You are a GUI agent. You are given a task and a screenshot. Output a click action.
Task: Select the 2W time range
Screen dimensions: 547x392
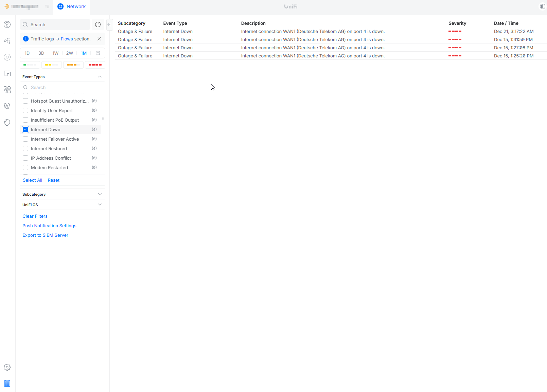tap(70, 53)
